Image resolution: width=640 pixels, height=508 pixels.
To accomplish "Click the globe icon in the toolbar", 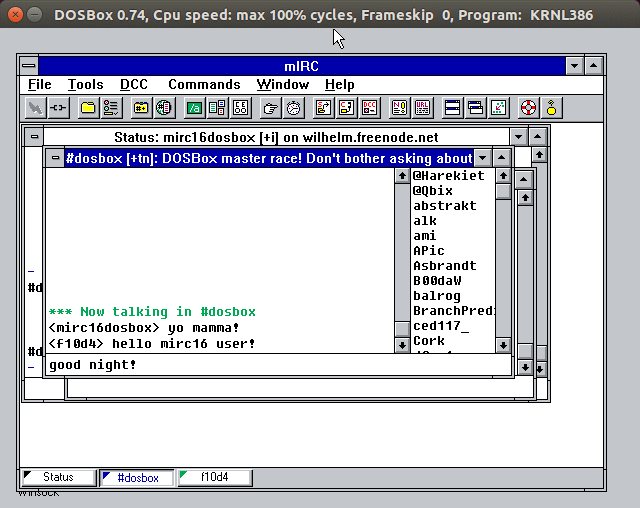I will pyautogui.click(x=163, y=107).
